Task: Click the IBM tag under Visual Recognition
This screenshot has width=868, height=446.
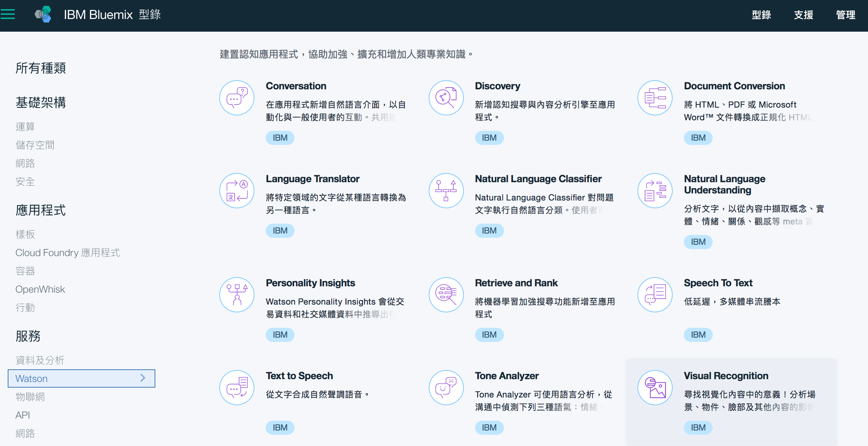Action: 698,427
